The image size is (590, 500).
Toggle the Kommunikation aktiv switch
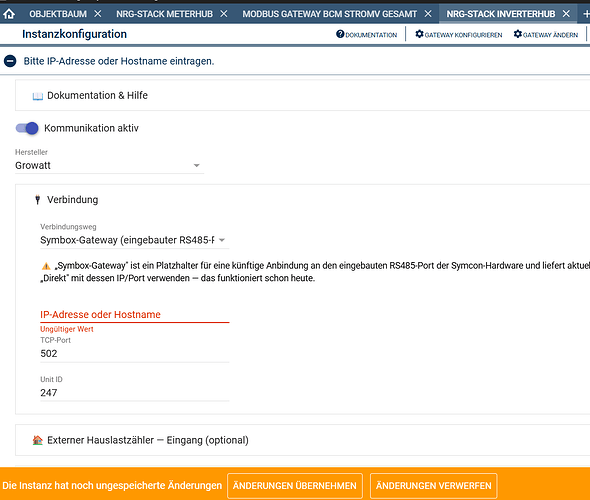(27, 128)
